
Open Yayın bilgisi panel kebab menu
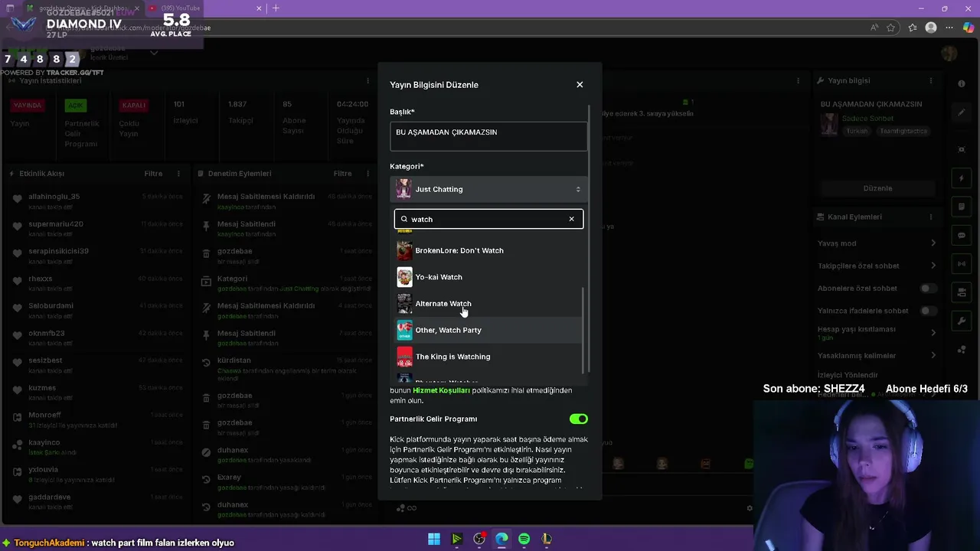(x=931, y=80)
